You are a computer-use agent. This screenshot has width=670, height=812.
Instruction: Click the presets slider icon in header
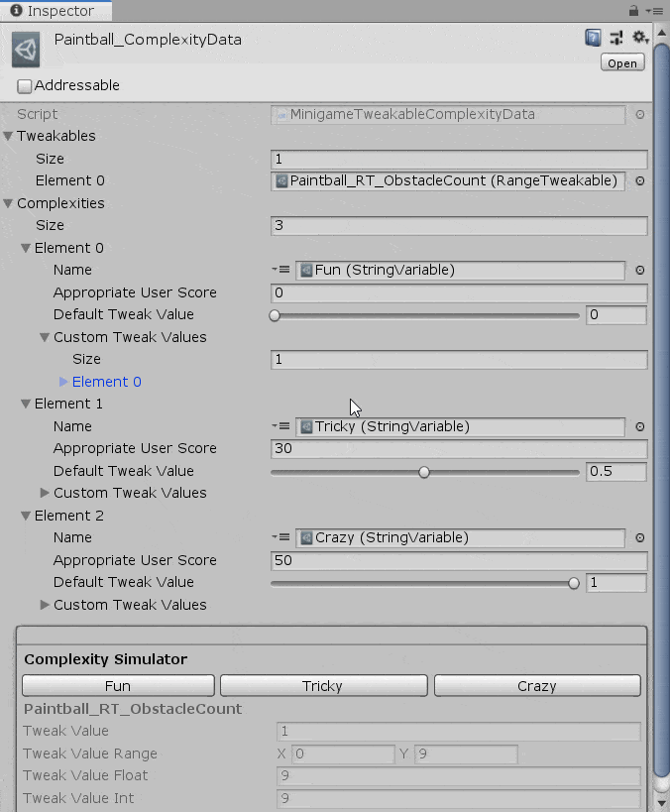616,38
